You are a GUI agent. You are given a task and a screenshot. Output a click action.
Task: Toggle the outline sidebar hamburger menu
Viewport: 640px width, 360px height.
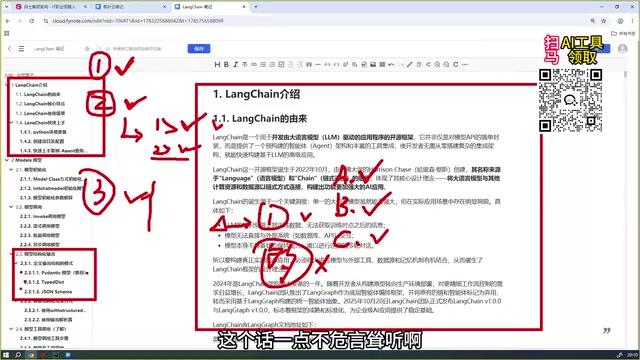[x=21, y=49]
